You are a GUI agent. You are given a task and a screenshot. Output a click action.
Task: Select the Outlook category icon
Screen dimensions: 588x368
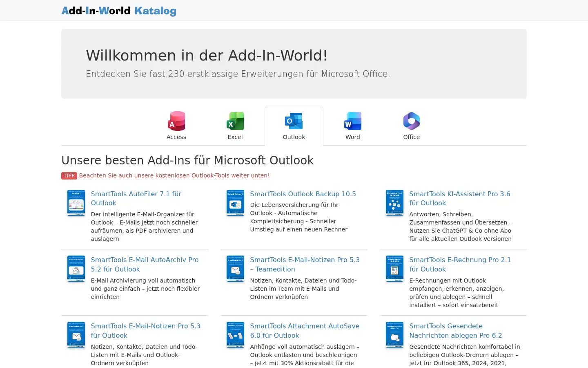tap(294, 121)
